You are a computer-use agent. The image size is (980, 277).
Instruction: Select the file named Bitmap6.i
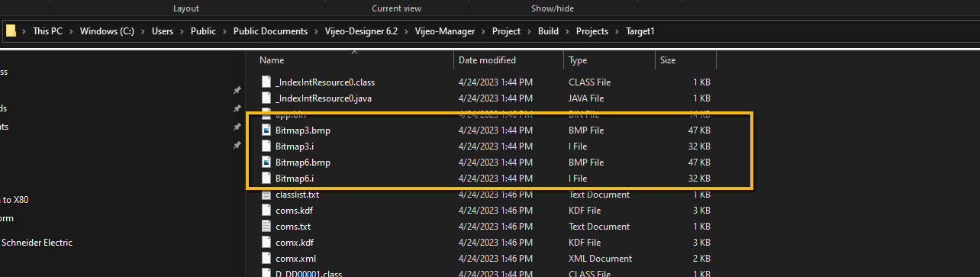pyautogui.click(x=295, y=179)
